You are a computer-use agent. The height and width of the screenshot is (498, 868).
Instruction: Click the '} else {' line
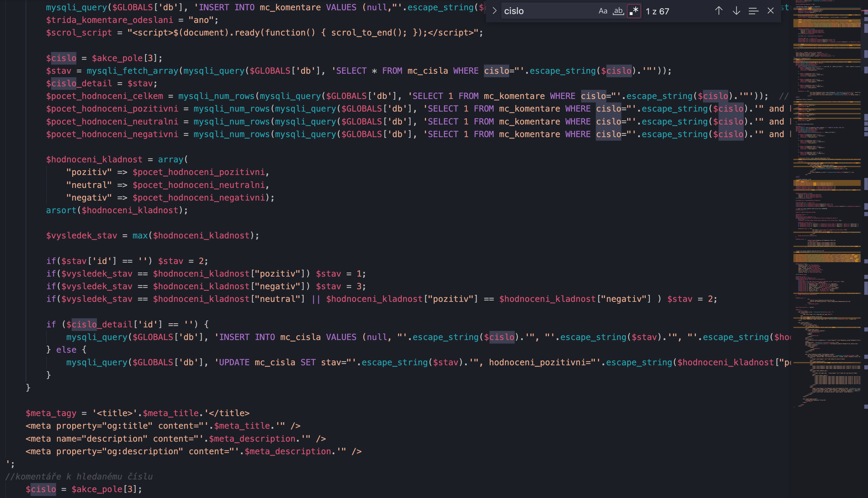tap(66, 350)
